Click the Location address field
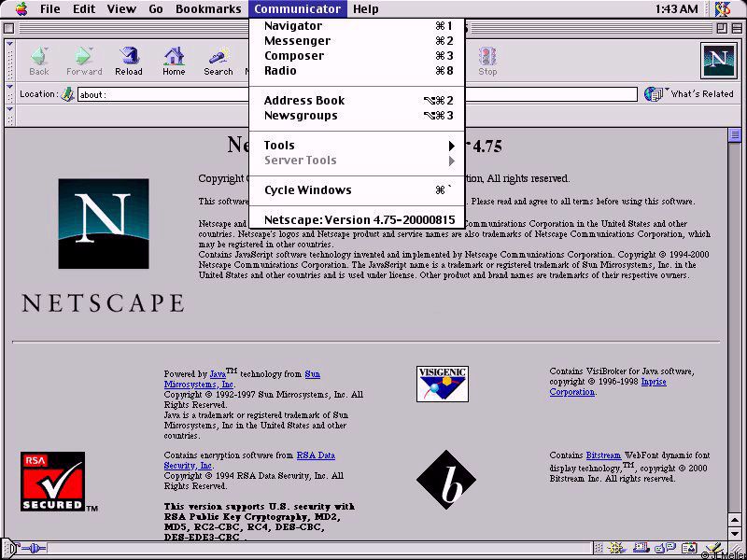The image size is (747, 560). pos(357,94)
